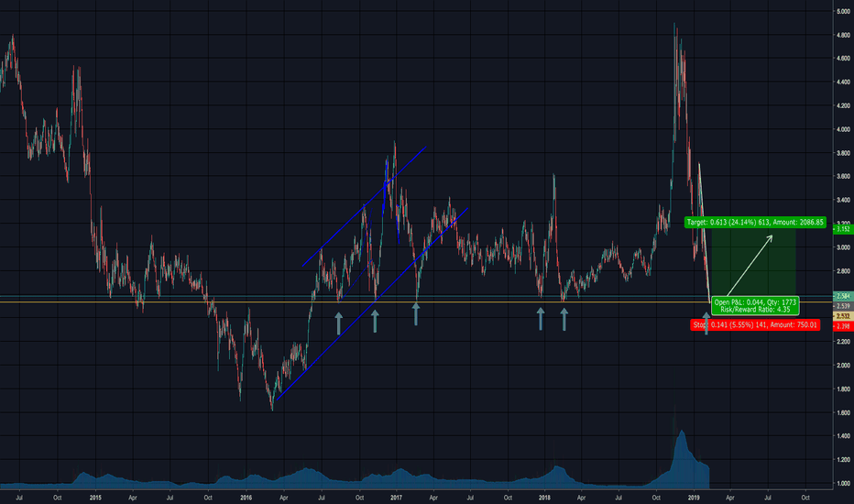This screenshot has width=854, height=504.
Task: Click the gray 2.539 price tag
Action: 843,306
